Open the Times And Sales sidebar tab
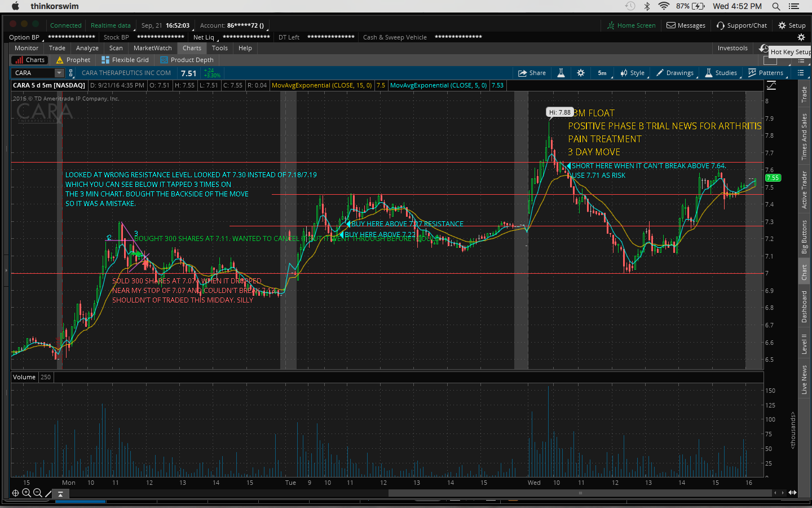This screenshot has width=812, height=508. 804,137
